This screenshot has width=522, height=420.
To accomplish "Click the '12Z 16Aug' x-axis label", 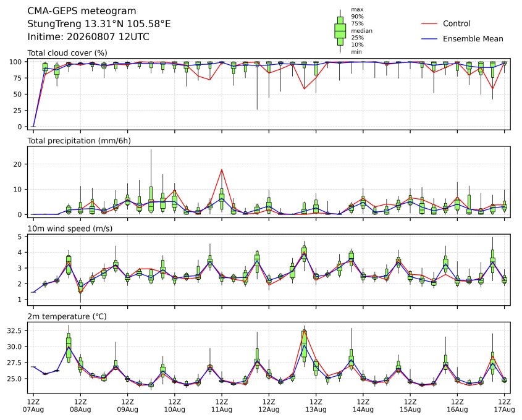I will (457, 406).
